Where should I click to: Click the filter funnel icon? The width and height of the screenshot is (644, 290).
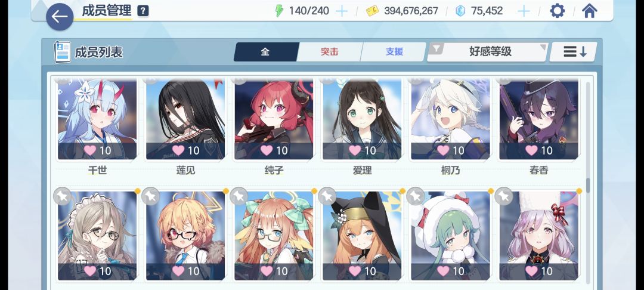(436, 50)
